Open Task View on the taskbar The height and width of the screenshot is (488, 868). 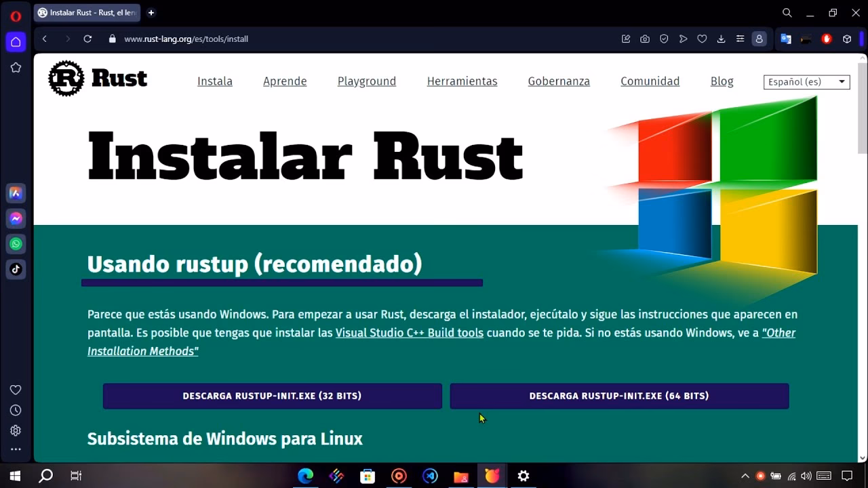pos(76,476)
